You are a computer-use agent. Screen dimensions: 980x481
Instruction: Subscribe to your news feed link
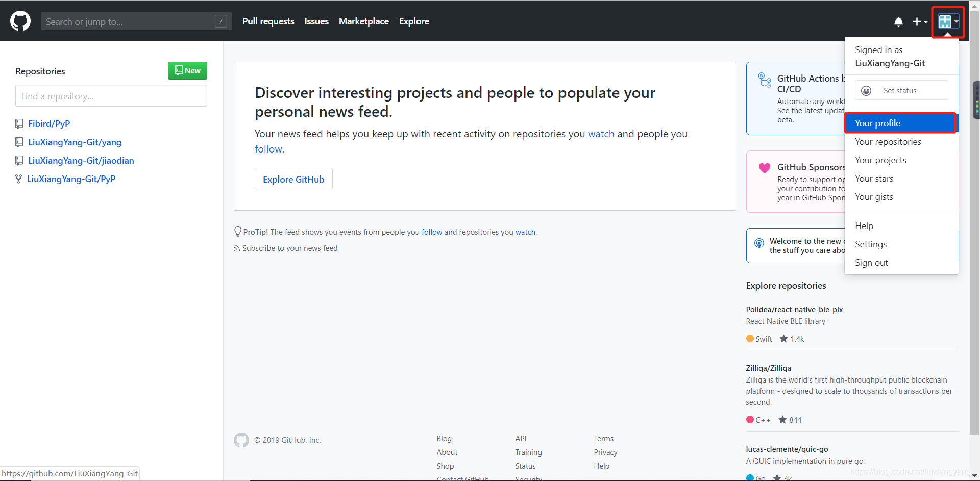pos(290,248)
